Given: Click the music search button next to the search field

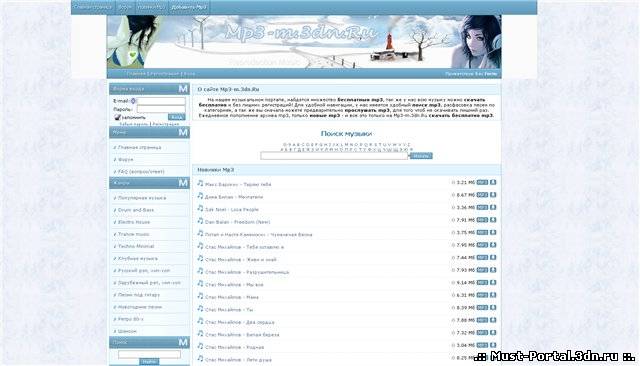Looking at the screenshot, I should click(x=421, y=156).
